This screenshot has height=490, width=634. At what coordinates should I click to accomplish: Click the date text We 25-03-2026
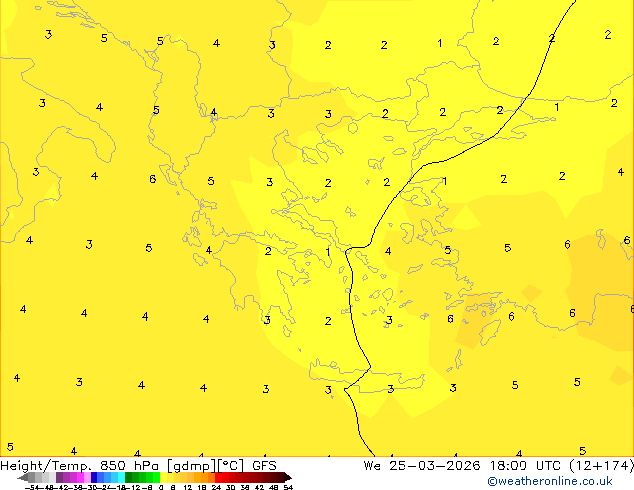(422, 466)
